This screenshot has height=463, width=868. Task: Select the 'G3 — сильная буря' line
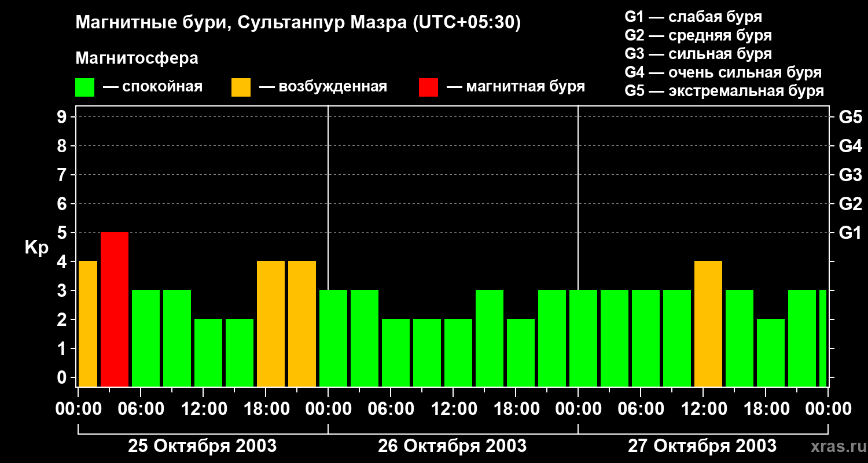(698, 54)
